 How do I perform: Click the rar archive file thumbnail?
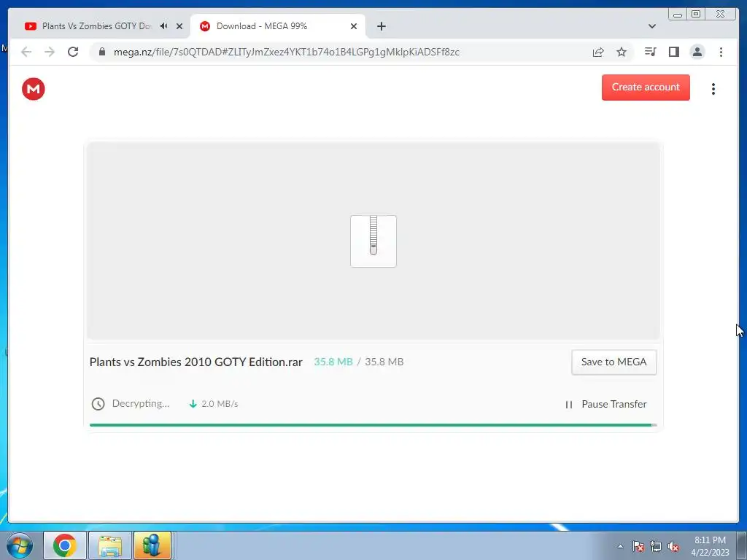(x=373, y=241)
